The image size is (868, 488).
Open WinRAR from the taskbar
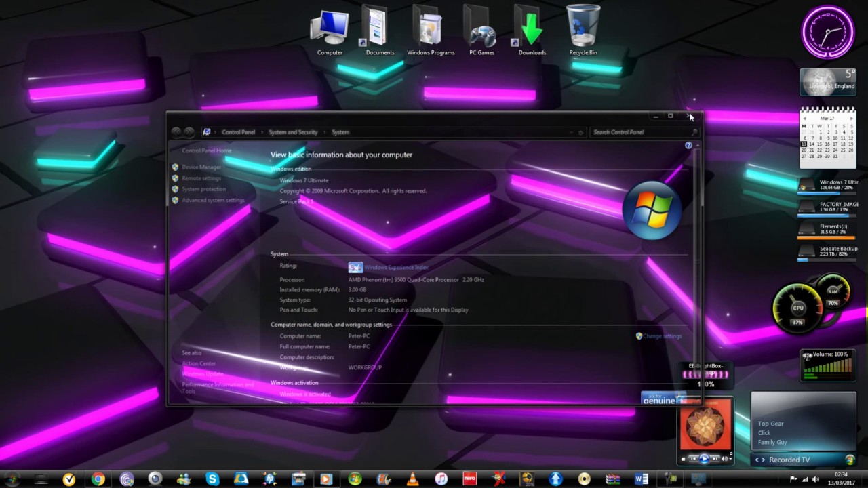[612, 479]
